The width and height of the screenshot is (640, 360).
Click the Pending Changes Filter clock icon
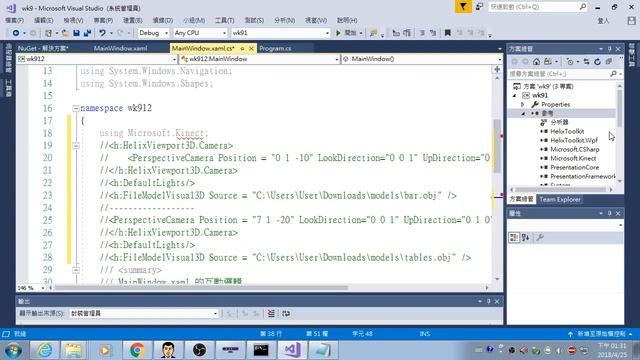click(570, 62)
